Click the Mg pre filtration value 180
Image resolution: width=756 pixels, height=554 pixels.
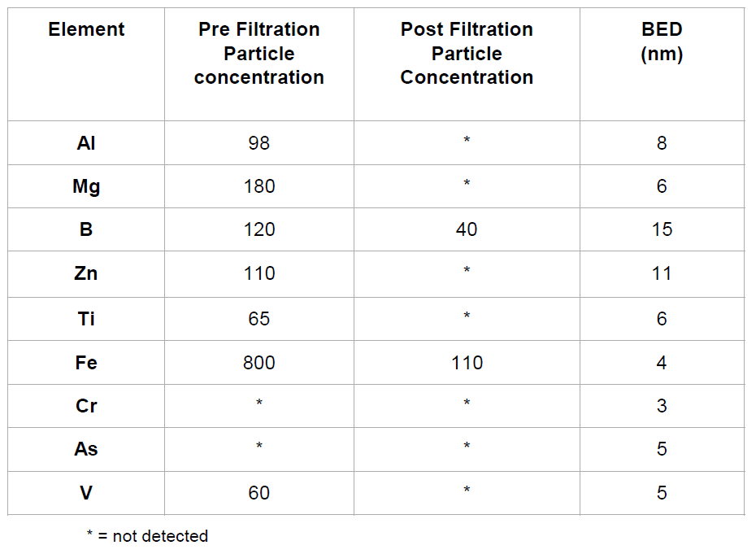click(259, 186)
